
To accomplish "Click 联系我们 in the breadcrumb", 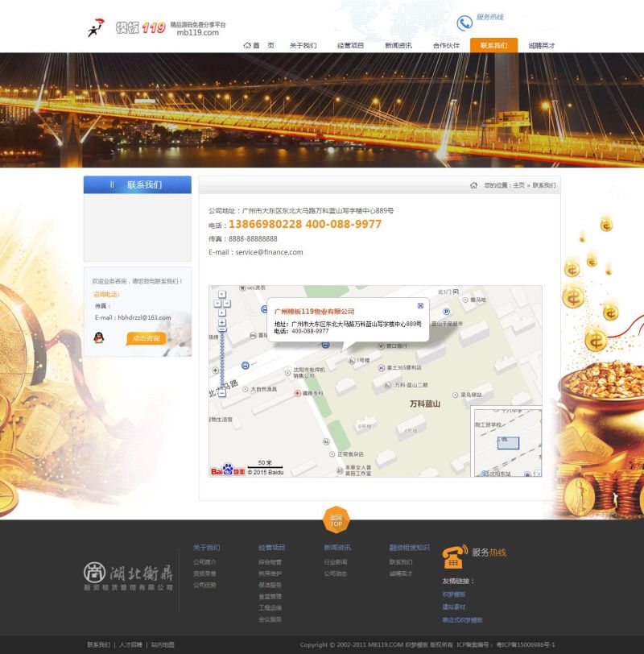I will [x=544, y=185].
